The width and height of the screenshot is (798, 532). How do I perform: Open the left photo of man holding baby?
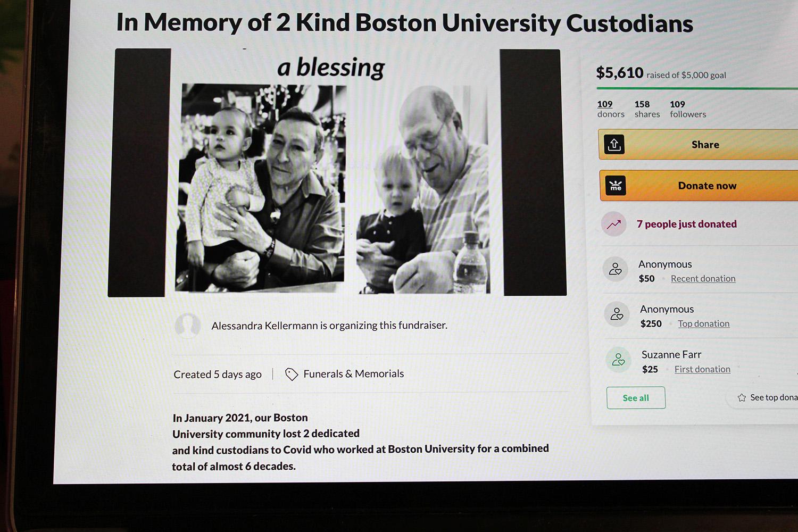tap(261, 188)
